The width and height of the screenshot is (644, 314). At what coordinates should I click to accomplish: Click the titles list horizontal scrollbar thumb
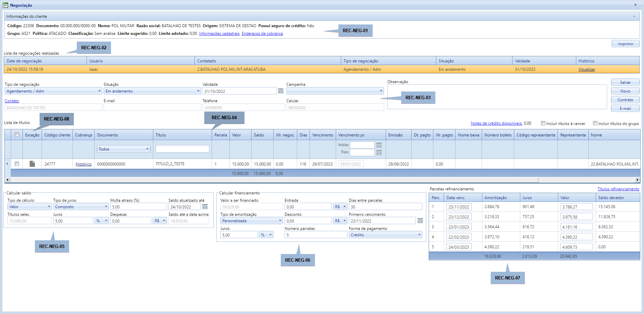click(274, 180)
